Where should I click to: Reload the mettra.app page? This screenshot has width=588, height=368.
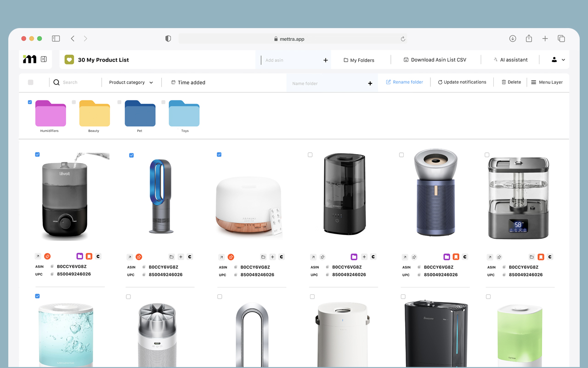[x=403, y=39]
